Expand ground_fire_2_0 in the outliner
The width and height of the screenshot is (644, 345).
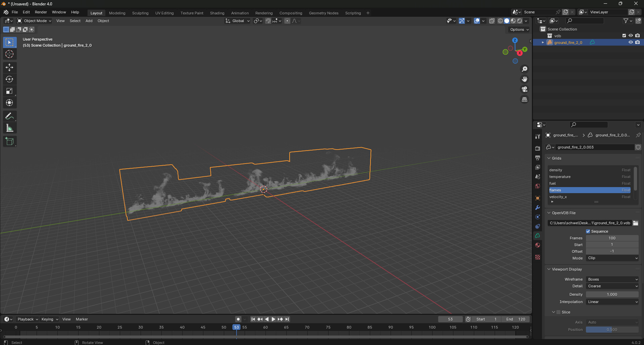543,42
